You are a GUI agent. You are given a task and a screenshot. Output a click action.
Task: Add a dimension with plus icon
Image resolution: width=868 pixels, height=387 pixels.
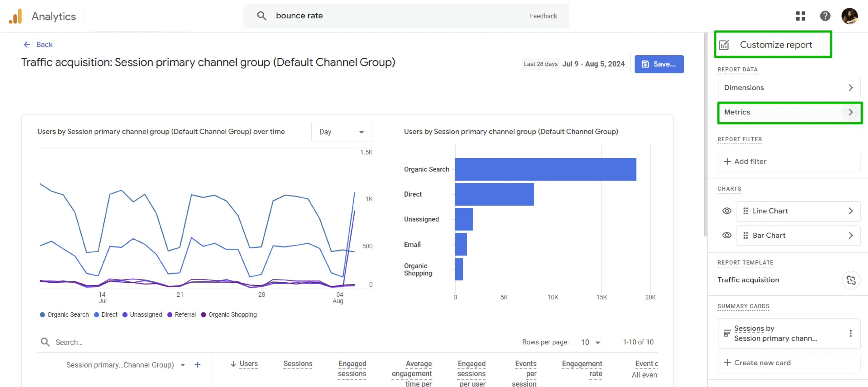pos(197,365)
